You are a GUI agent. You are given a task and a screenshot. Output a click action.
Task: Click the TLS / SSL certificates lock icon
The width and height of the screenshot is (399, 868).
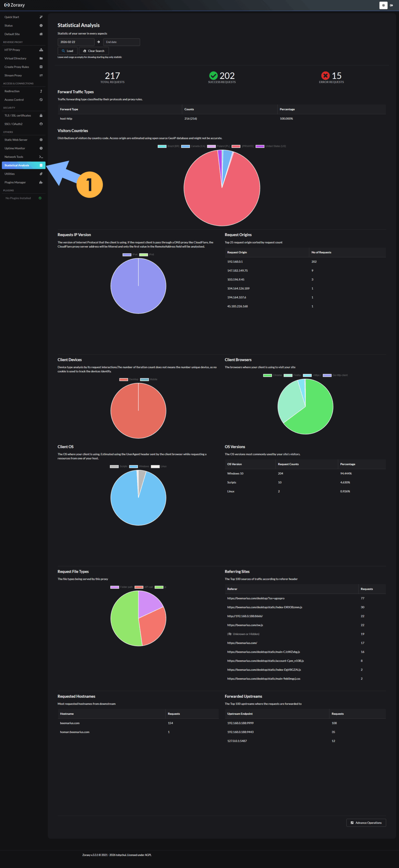(x=41, y=116)
